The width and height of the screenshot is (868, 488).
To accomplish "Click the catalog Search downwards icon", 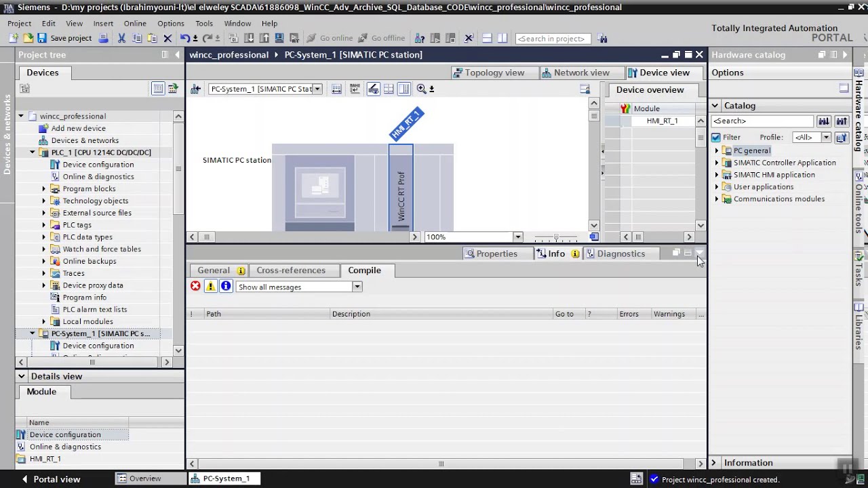I will tap(824, 121).
